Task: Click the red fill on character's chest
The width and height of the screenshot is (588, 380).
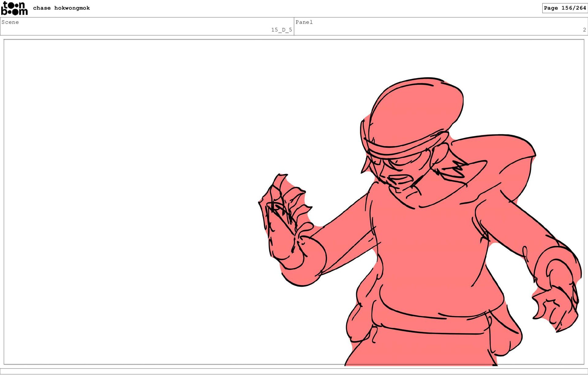Action: [429, 245]
